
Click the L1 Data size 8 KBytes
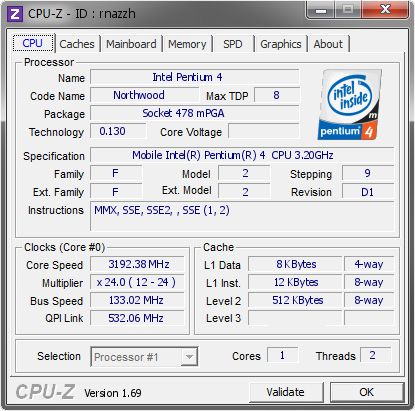(295, 264)
